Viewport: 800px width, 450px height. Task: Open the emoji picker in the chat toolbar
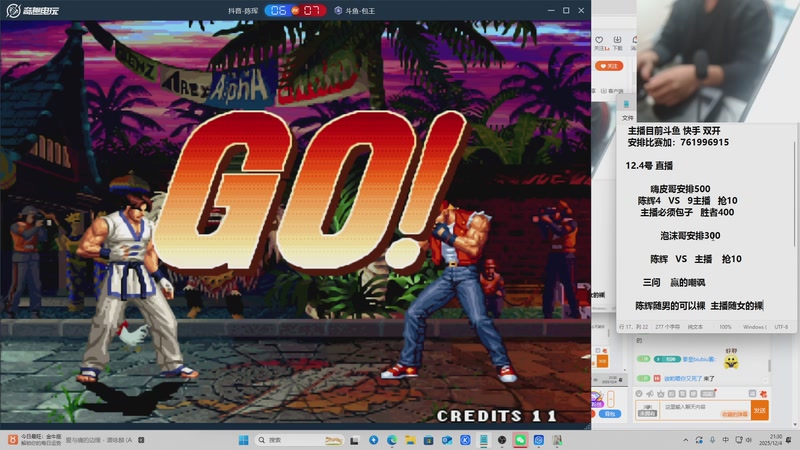(639, 394)
